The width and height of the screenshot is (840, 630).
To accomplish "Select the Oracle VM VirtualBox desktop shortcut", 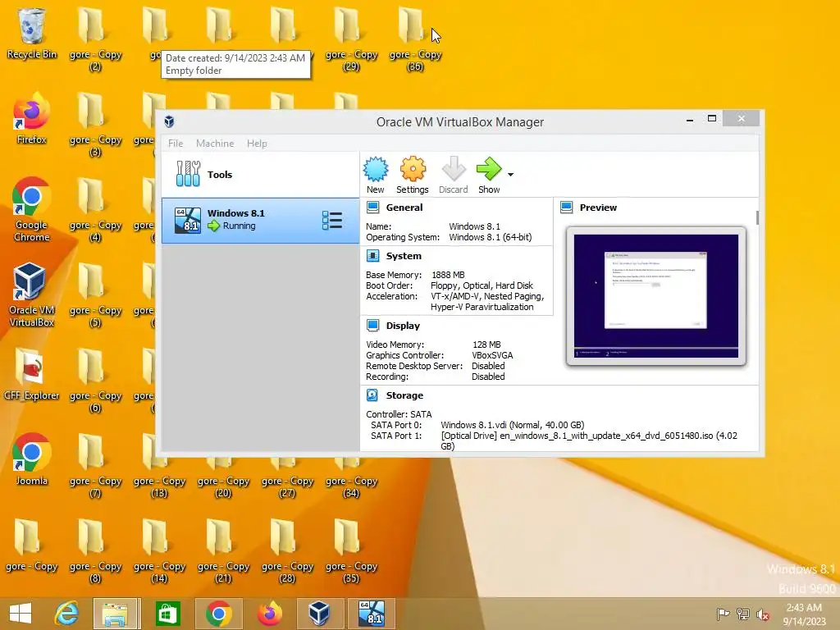I will (32, 294).
